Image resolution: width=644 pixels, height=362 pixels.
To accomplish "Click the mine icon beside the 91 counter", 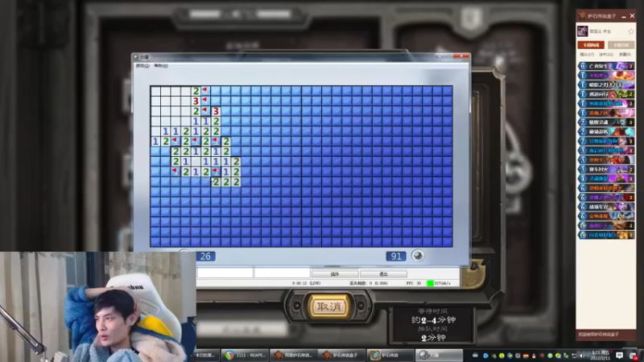I will [x=418, y=255].
